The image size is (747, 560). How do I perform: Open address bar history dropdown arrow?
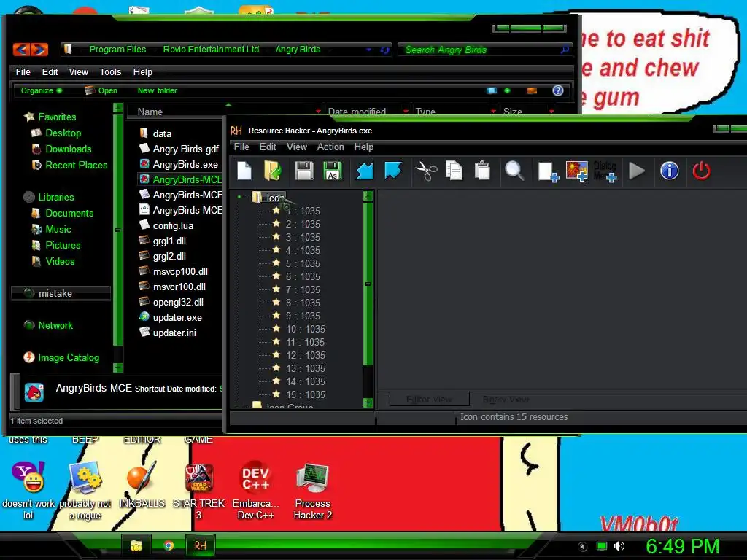pyautogui.click(x=368, y=50)
